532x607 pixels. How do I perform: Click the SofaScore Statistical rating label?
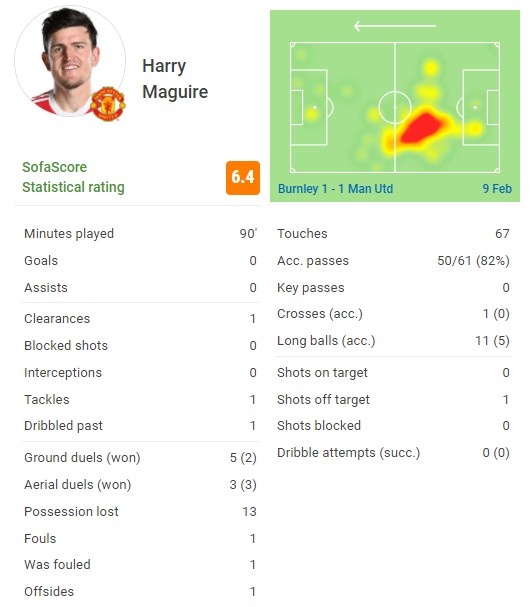click(73, 177)
